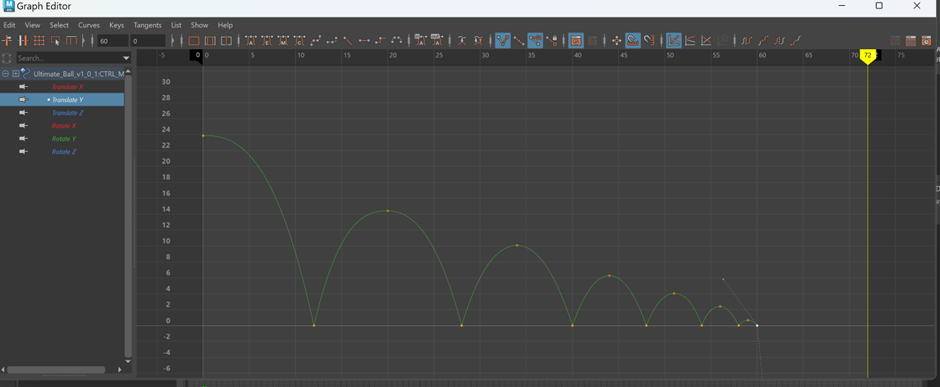Open the Tangents menu
The width and height of the screenshot is (940, 387).
tap(147, 25)
